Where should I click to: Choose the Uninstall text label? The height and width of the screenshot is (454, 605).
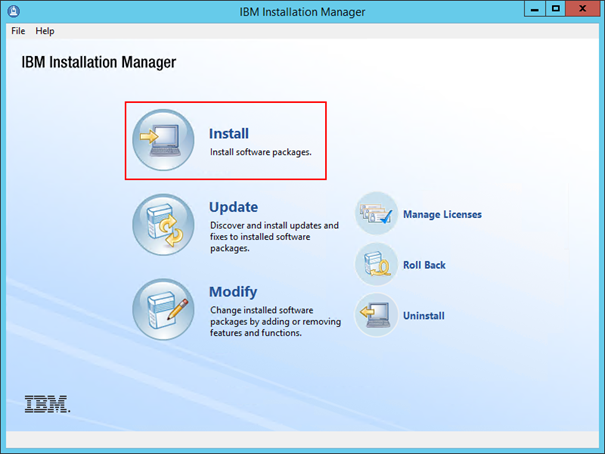click(424, 316)
